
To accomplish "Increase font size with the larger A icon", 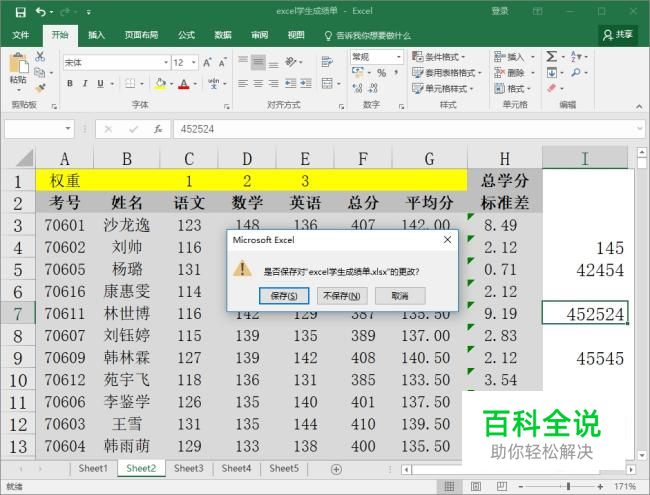I will click(x=207, y=63).
